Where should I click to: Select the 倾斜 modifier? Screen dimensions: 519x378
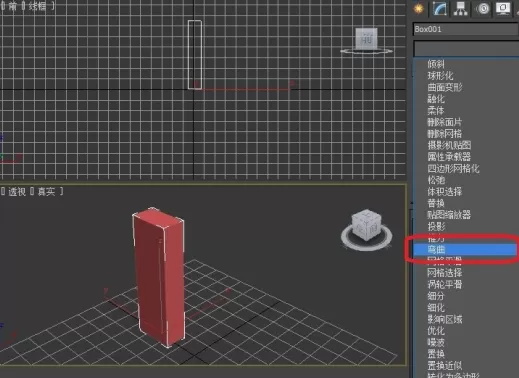(x=436, y=64)
